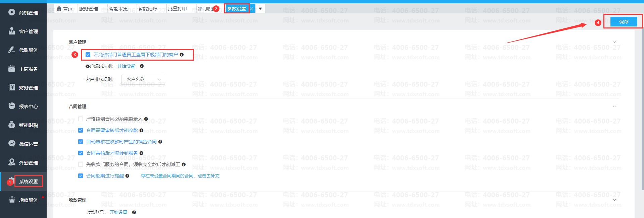Click the 报表中心 pie chart icon
Image resolution: width=644 pixels, height=218 pixels.
[12, 106]
